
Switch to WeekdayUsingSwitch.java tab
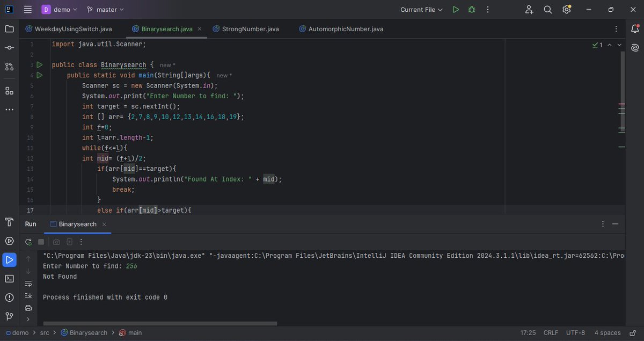pyautogui.click(x=68, y=29)
